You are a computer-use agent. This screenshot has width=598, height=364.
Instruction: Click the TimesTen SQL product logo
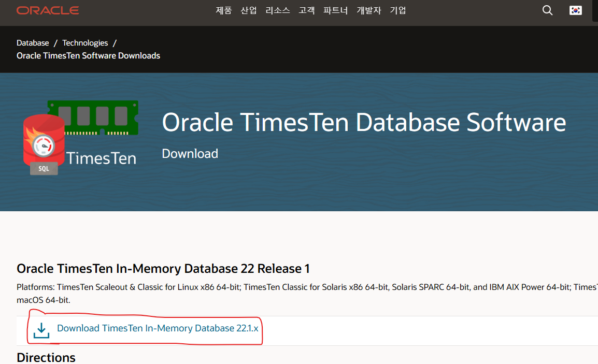coord(44,140)
